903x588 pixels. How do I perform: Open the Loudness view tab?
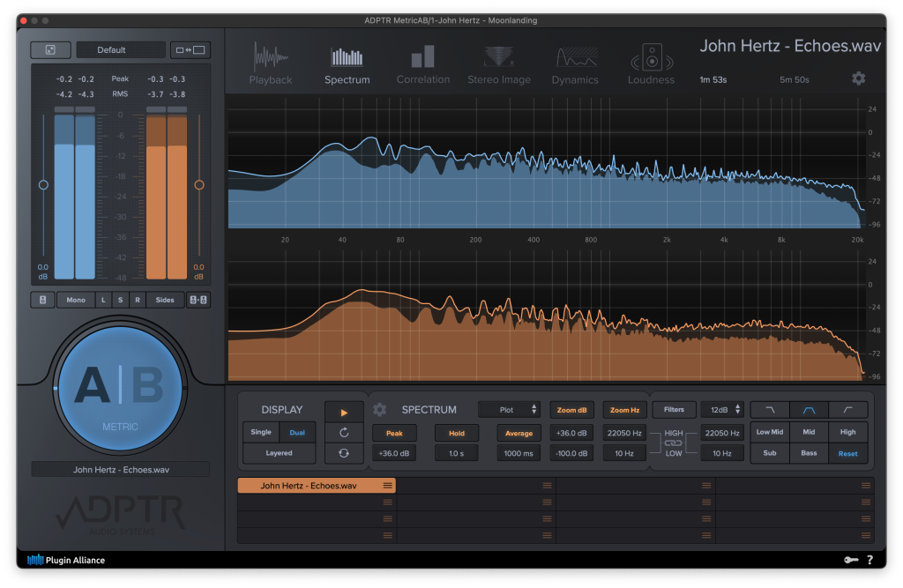651,64
